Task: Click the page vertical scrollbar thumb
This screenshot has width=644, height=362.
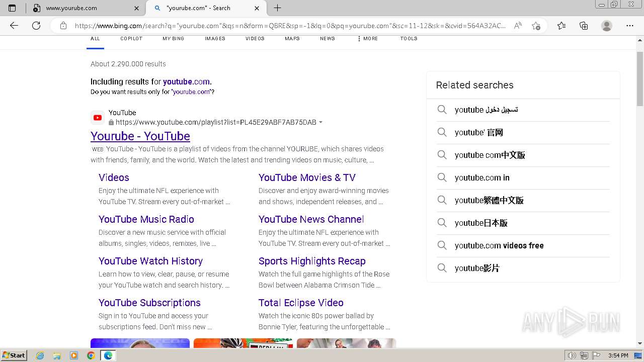Action: coord(640,78)
